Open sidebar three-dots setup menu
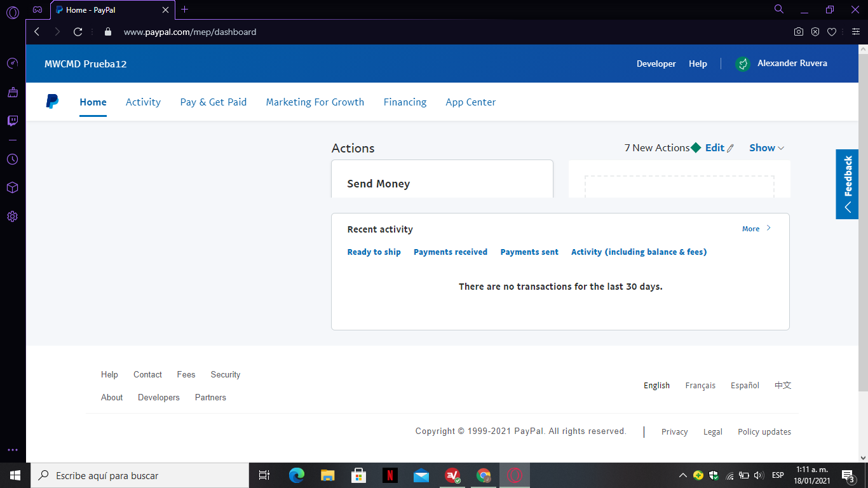868x488 pixels. tap(12, 450)
